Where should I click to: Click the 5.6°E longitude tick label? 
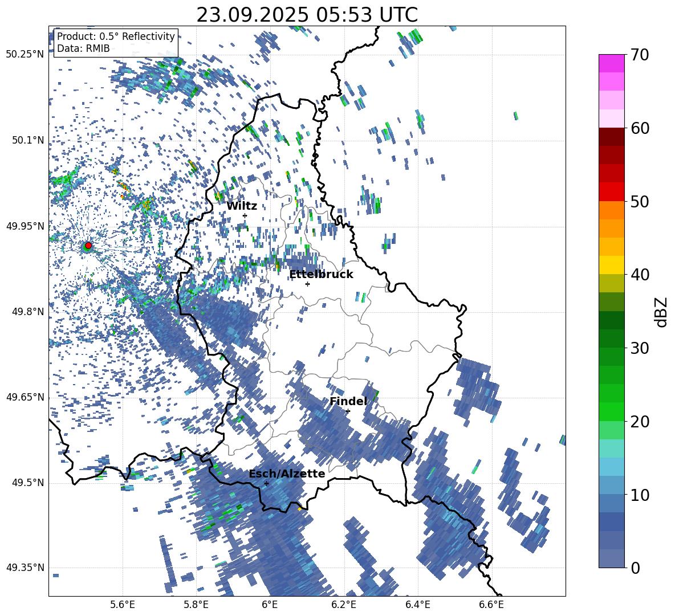pyautogui.click(x=123, y=605)
